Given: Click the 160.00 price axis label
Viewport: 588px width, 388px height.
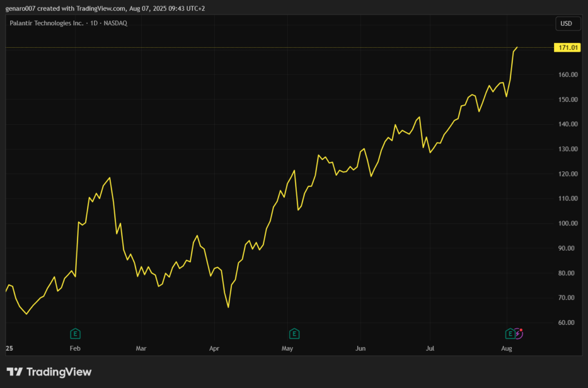Looking at the screenshot, I should [x=567, y=75].
